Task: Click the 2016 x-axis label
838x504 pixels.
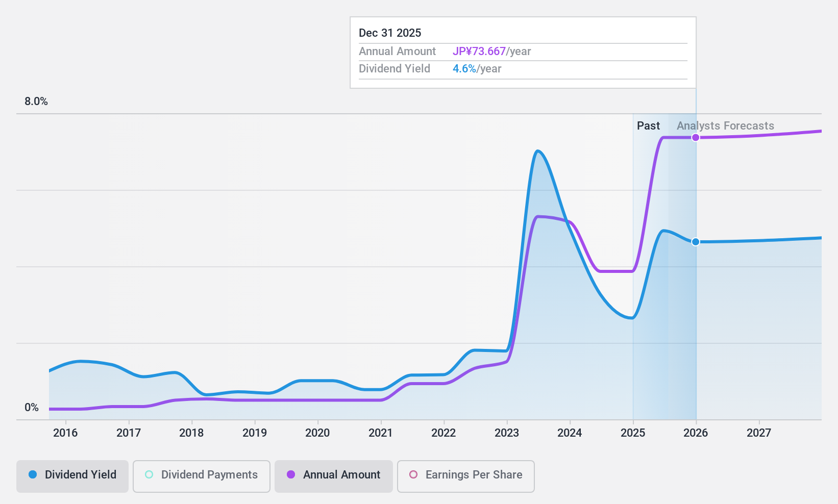Action: pos(65,433)
